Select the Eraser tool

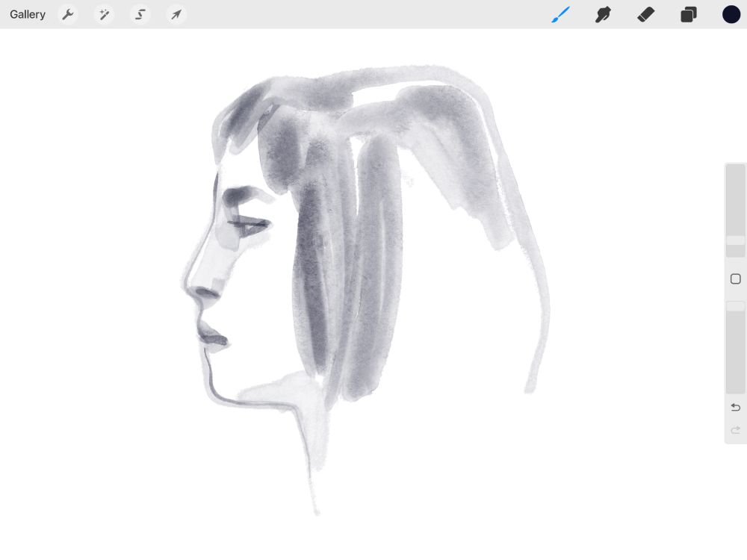pos(646,14)
